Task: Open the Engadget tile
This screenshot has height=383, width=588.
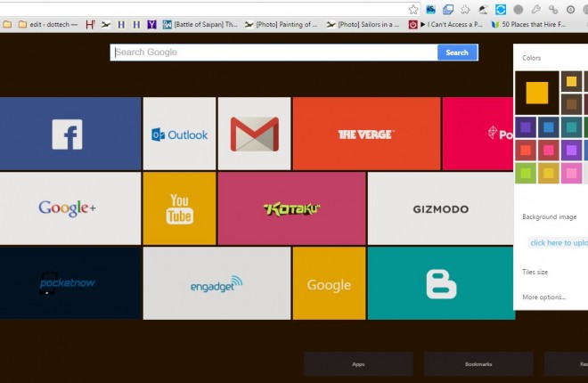Action: click(216, 283)
